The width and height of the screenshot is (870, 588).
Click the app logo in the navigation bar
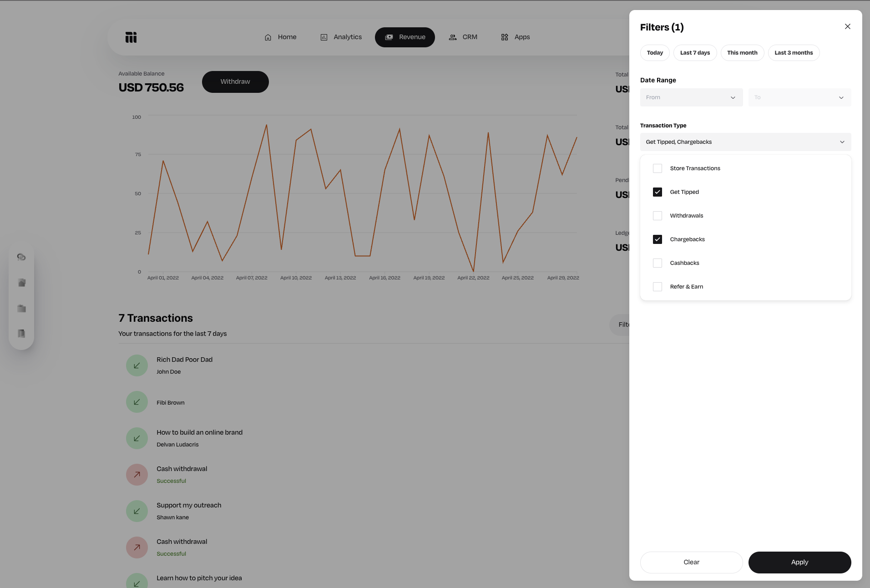click(131, 37)
